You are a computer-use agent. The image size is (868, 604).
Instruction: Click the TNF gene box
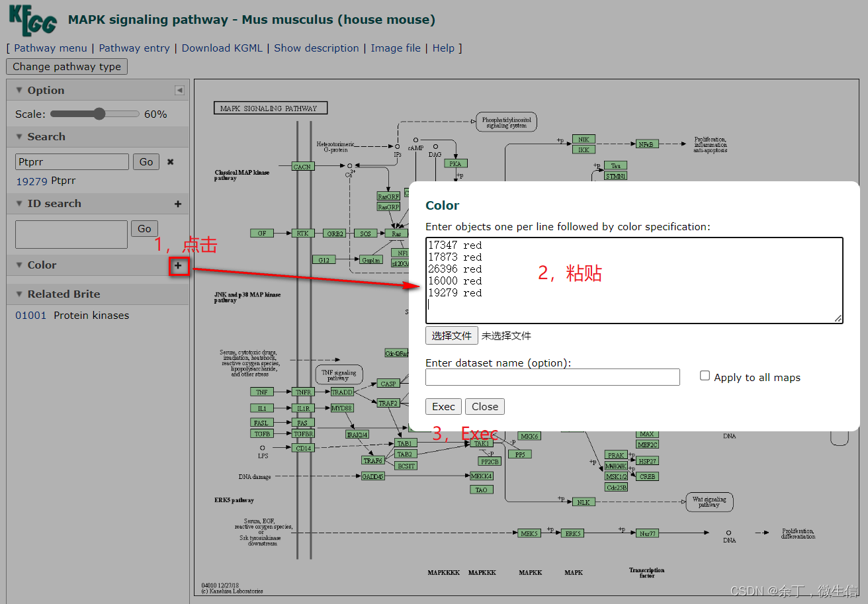pyautogui.click(x=262, y=392)
